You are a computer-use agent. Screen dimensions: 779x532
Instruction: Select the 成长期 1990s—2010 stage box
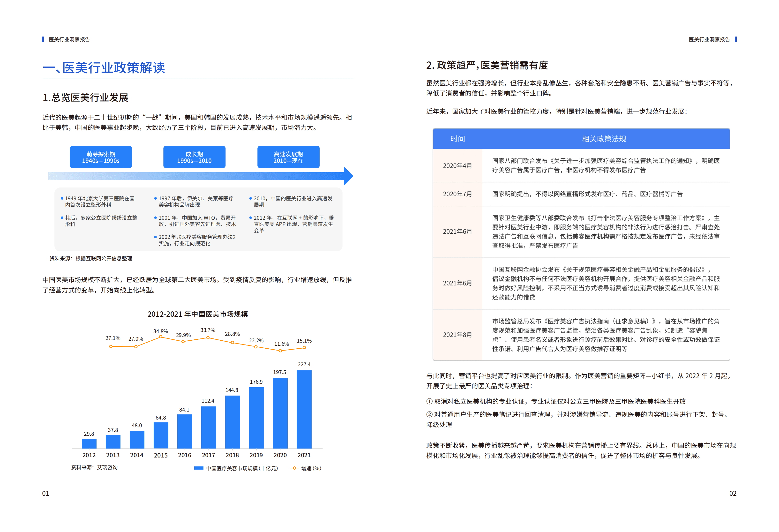(x=194, y=157)
